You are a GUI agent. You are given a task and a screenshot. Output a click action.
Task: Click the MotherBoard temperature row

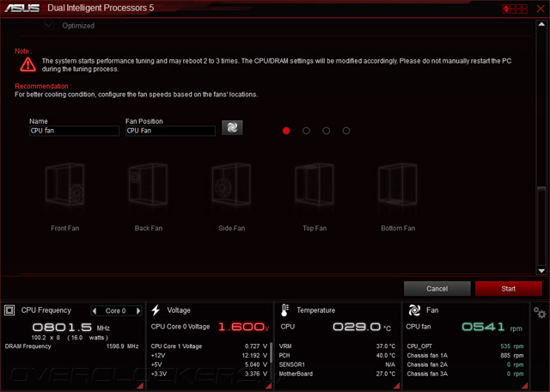click(337, 374)
